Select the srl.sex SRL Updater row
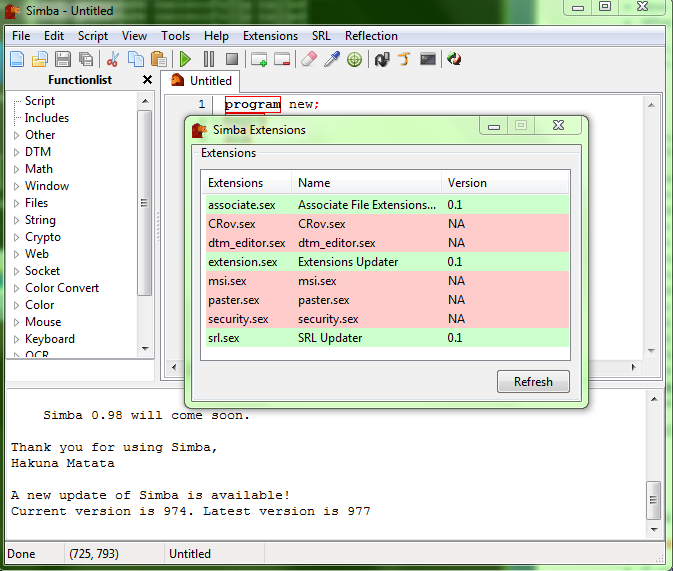 (387, 338)
